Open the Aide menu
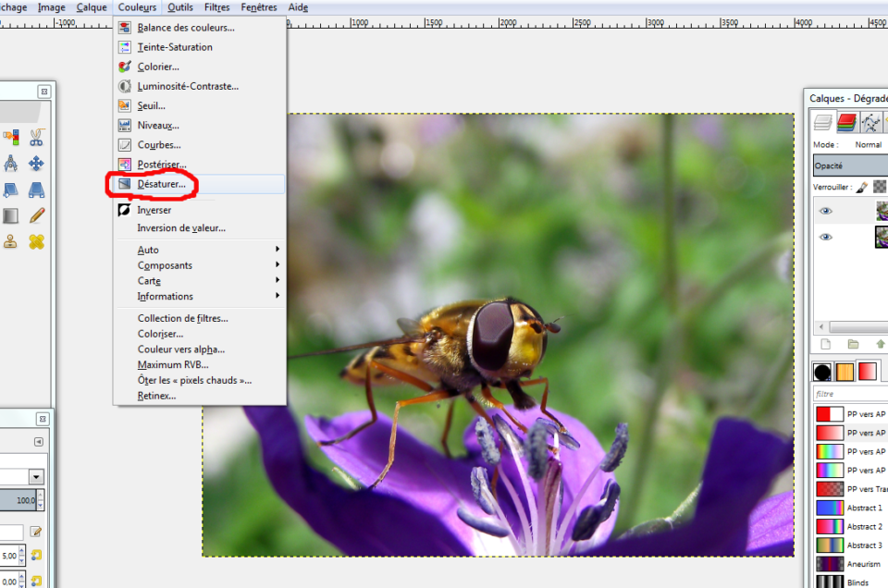The height and width of the screenshot is (588, 888). tap(298, 7)
